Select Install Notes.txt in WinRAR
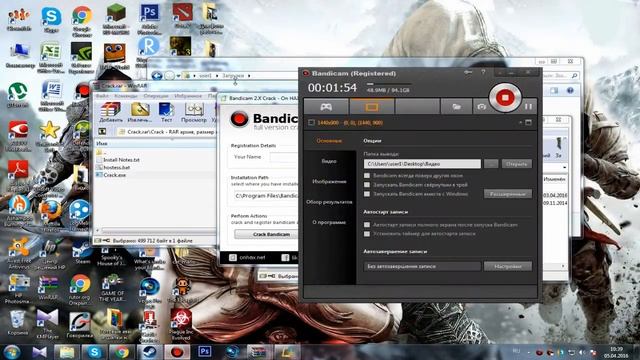640x360 pixels. pyautogui.click(x=121, y=160)
